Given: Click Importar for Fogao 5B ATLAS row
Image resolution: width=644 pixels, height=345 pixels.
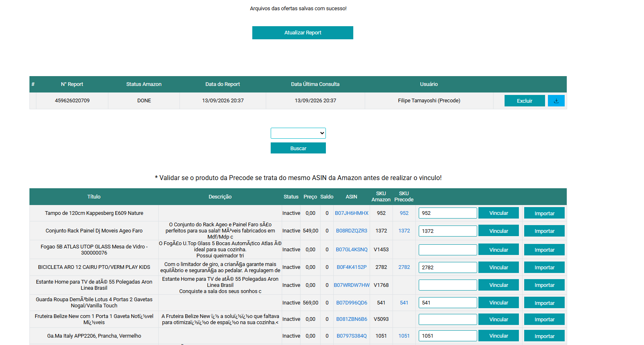Looking at the screenshot, I should [544, 250].
